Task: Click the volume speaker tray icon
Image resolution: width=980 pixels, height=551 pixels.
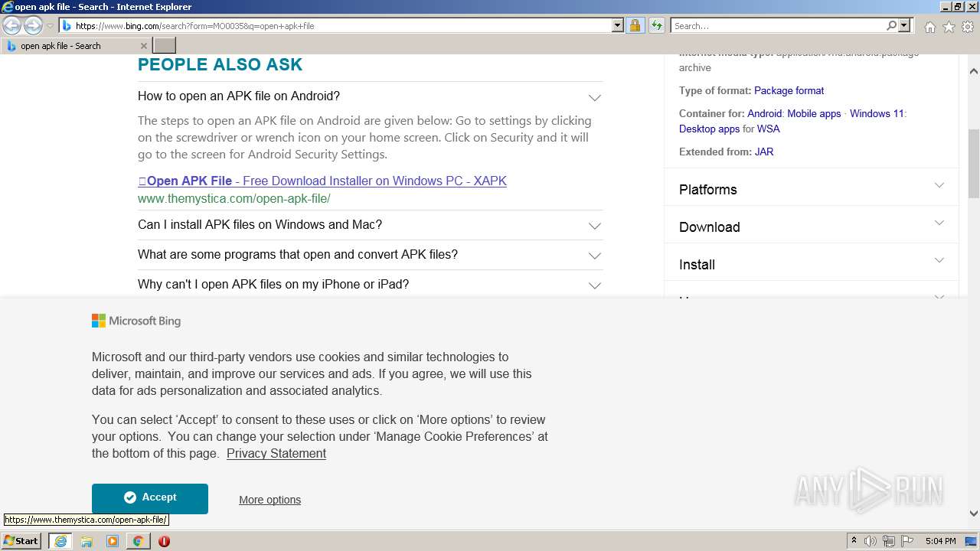Action: pyautogui.click(x=871, y=541)
